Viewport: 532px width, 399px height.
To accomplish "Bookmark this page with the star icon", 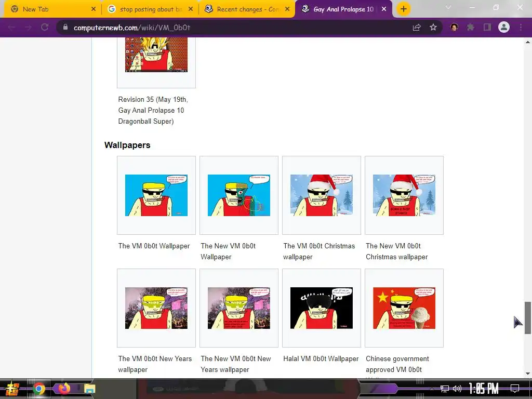I will [x=433, y=28].
